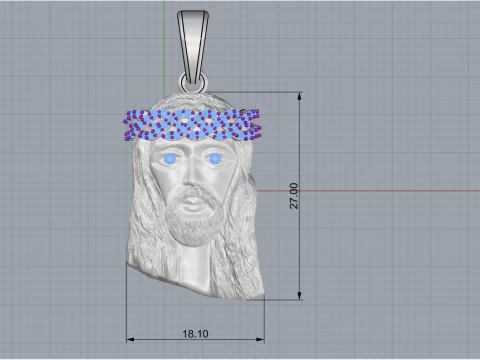This screenshot has height=360, width=480.
Task: Select the blue gem in the left eye
Action: [171, 159]
